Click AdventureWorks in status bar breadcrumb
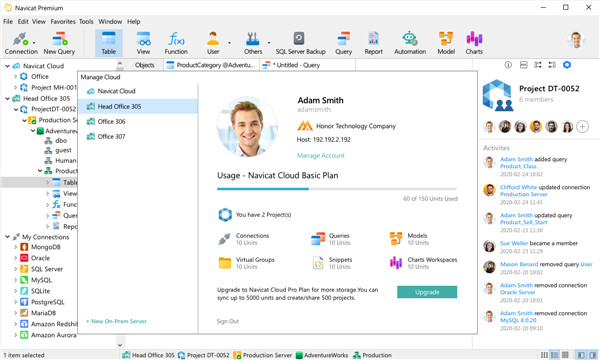Viewport: 600px width, 360px height. (322, 355)
